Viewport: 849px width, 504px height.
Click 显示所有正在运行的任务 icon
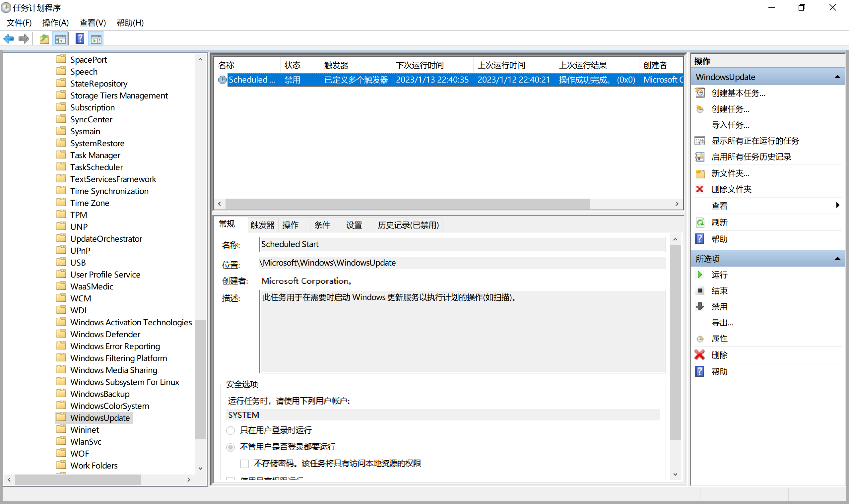(x=700, y=141)
